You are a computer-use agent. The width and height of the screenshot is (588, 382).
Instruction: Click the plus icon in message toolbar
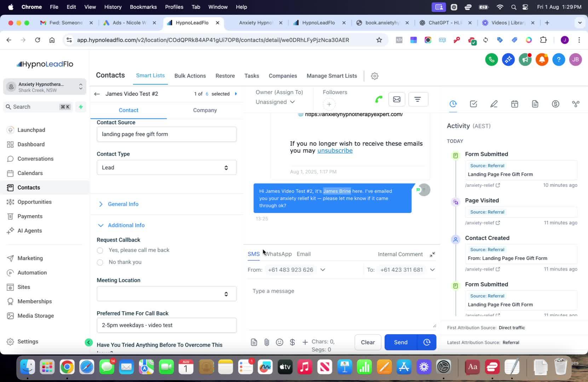305,342
